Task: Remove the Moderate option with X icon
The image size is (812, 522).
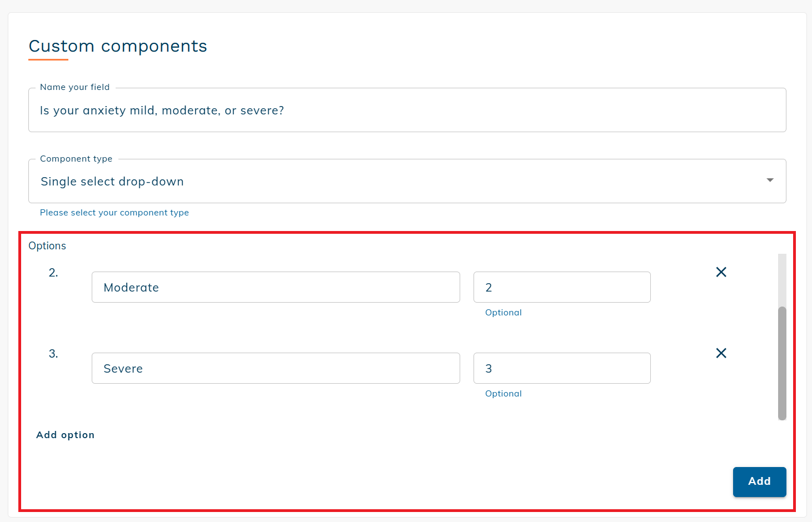Action: (721, 272)
